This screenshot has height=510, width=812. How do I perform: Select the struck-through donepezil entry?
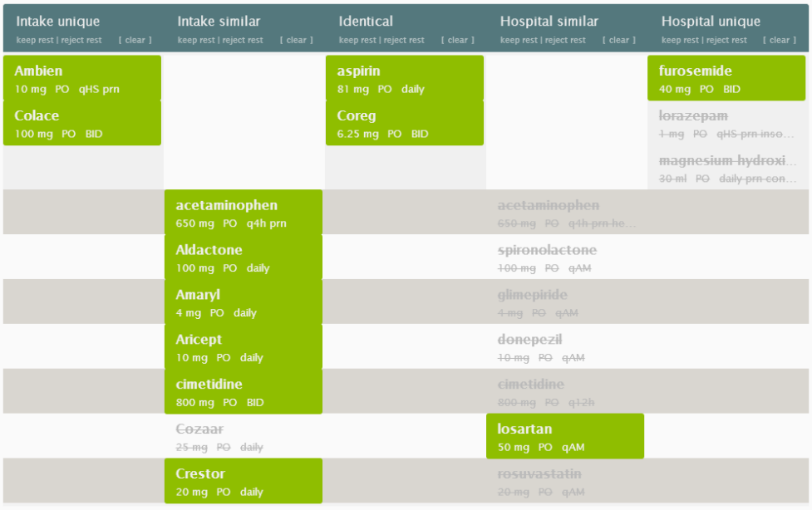565,347
